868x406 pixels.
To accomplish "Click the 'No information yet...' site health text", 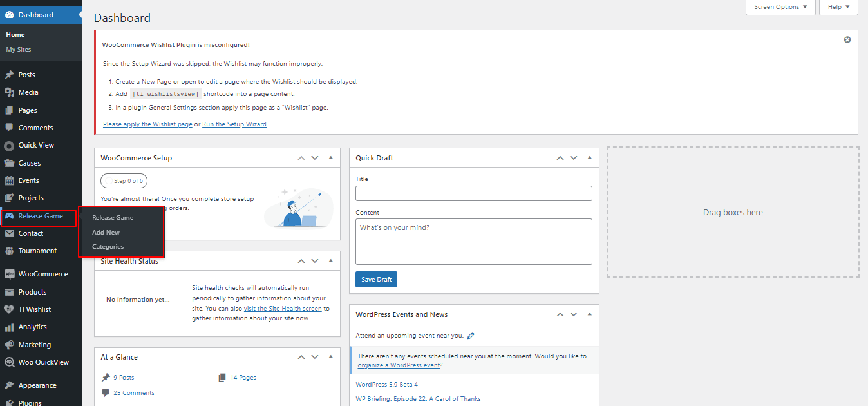I will click(x=138, y=300).
